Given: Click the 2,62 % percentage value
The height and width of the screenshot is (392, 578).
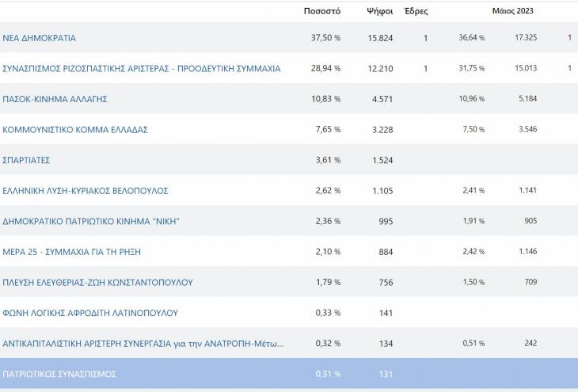Looking at the screenshot, I should coord(328,191).
